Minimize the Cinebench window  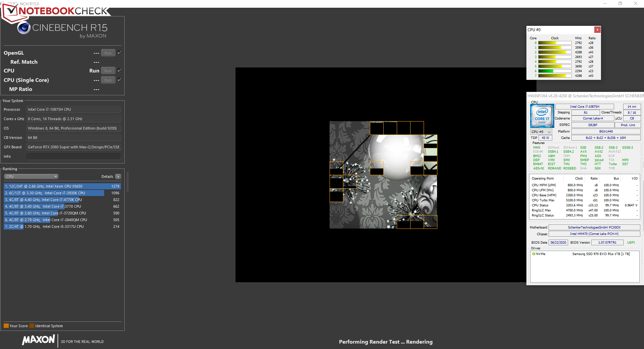click(x=605, y=3)
